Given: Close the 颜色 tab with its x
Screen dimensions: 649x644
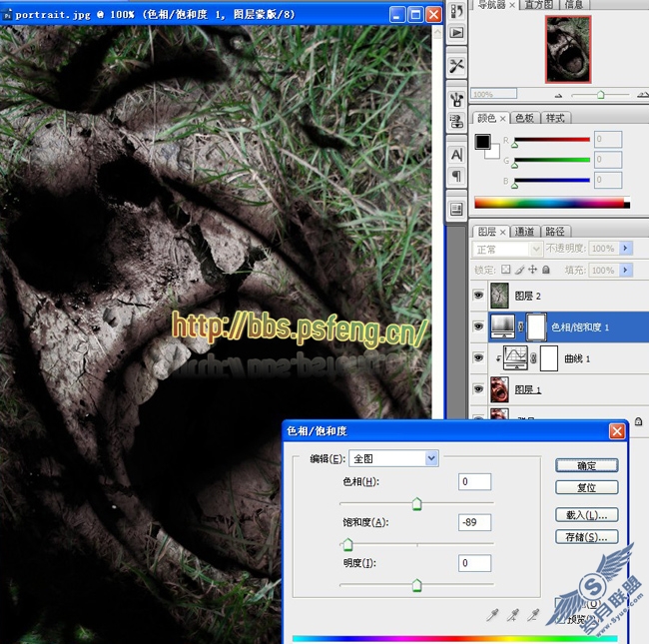Looking at the screenshot, I should point(503,119).
